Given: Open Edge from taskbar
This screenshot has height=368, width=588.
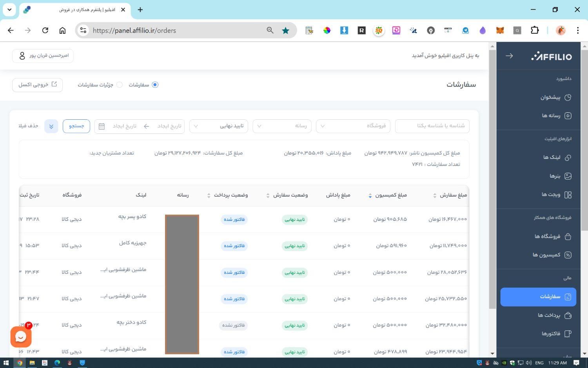Looking at the screenshot, I should [57, 363].
